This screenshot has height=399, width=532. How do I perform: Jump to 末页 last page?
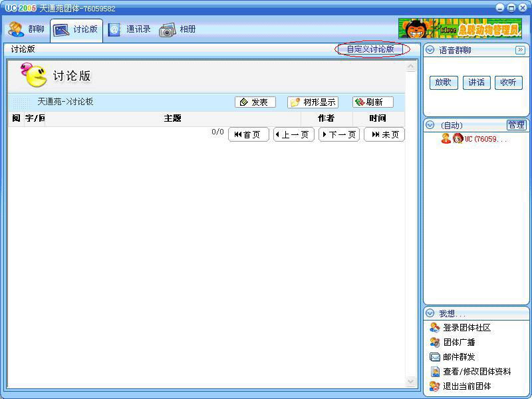point(384,134)
